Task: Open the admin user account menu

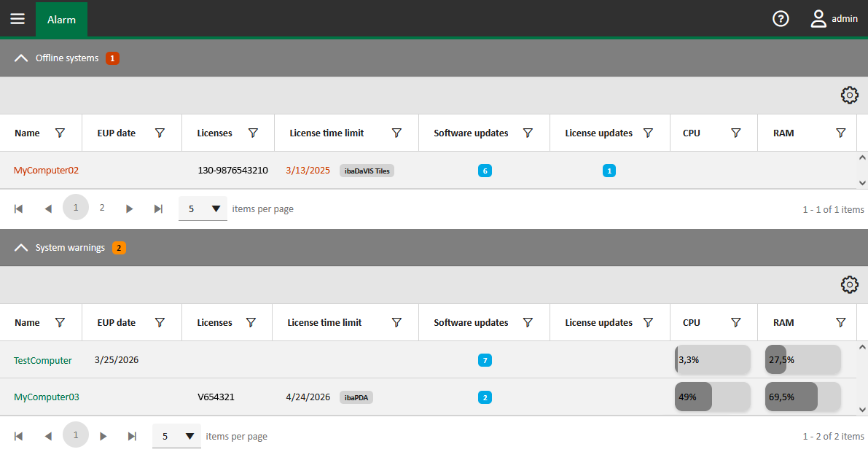Action: coord(834,19)
